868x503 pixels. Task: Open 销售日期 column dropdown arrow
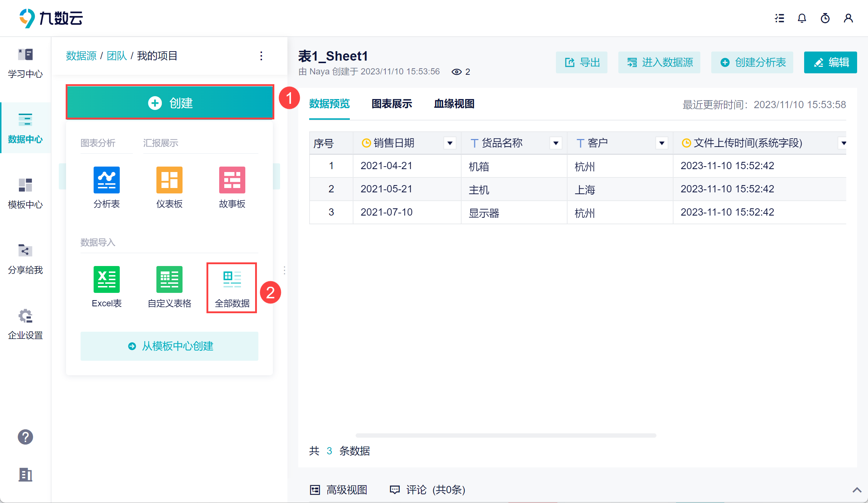coord(450,143)
